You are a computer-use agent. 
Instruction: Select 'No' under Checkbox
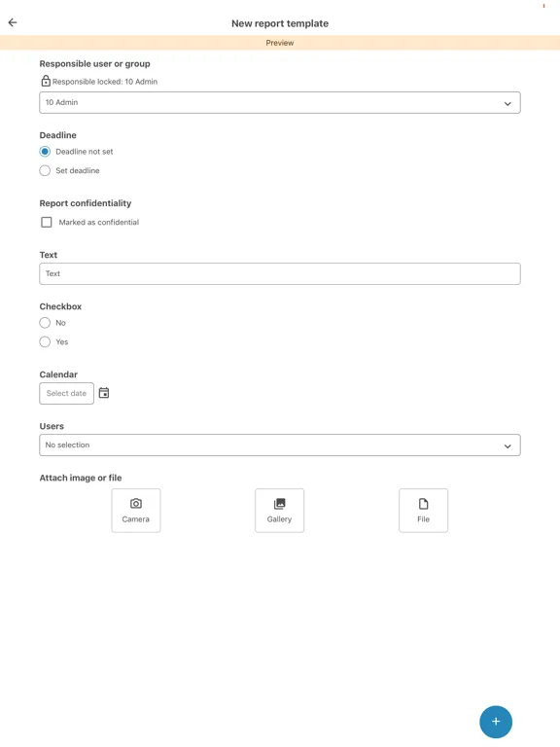[x=45, y=323]
